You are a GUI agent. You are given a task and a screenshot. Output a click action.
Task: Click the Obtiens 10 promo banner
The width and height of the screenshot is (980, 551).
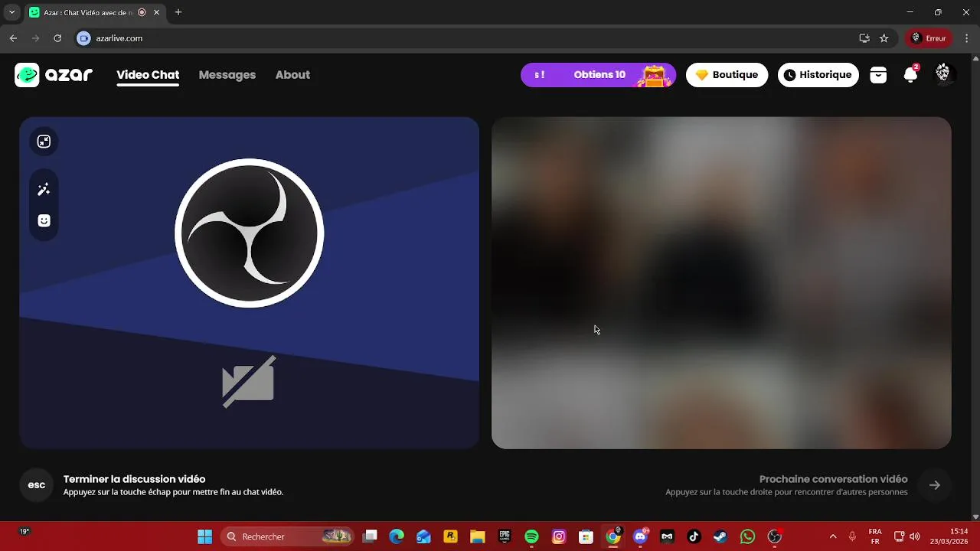click(x=598, y=75)
